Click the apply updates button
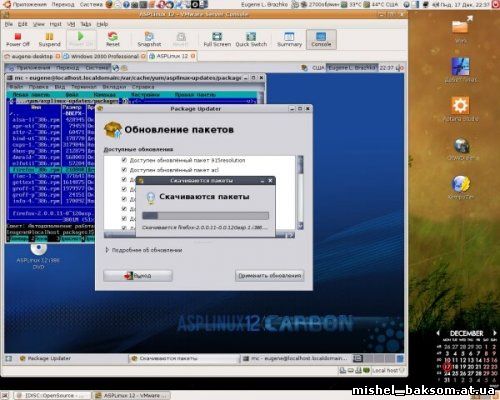500x400 pixels. click(269, 276)
